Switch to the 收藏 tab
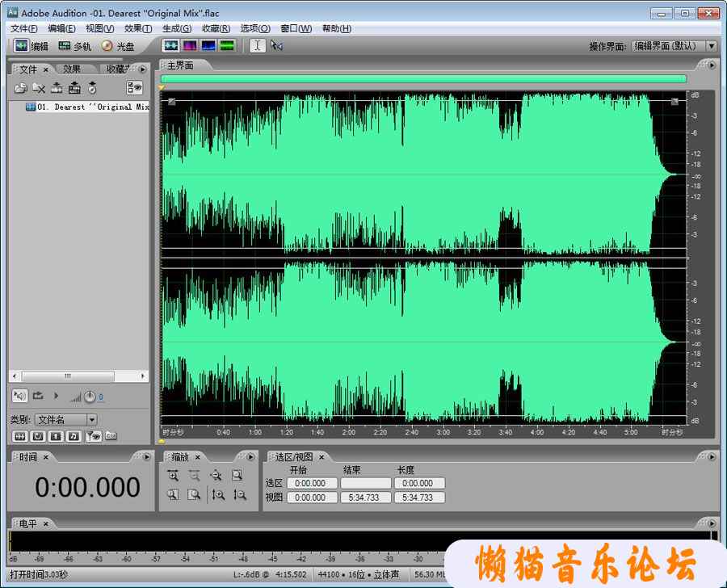This screenshot has width=727, height=588. pos(117,69)
